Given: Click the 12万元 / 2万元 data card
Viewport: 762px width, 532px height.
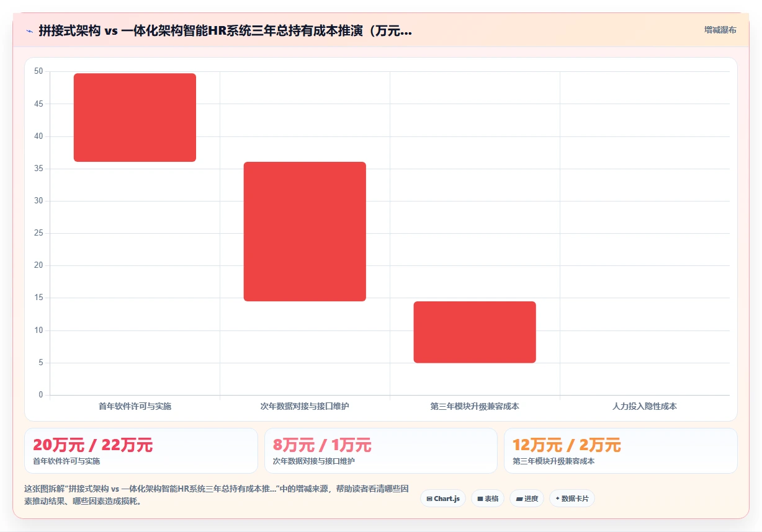Looking at the screenshot, I should 621,451.
